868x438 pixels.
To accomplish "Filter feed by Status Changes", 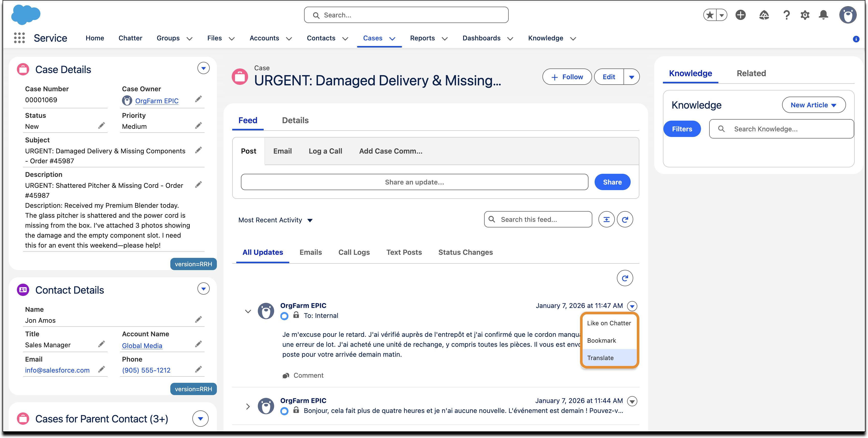I will 465,252.
